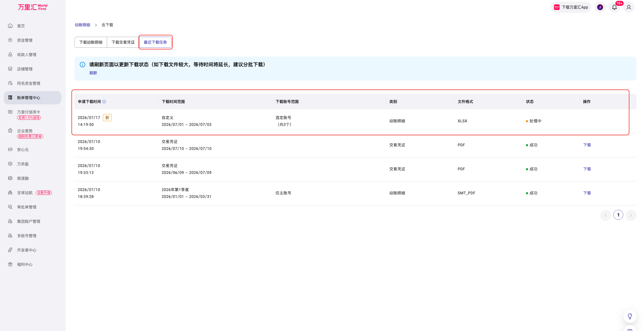Click the 新 tag on 2026/07/17 row

pyautogui.click(x=107, y=118)
